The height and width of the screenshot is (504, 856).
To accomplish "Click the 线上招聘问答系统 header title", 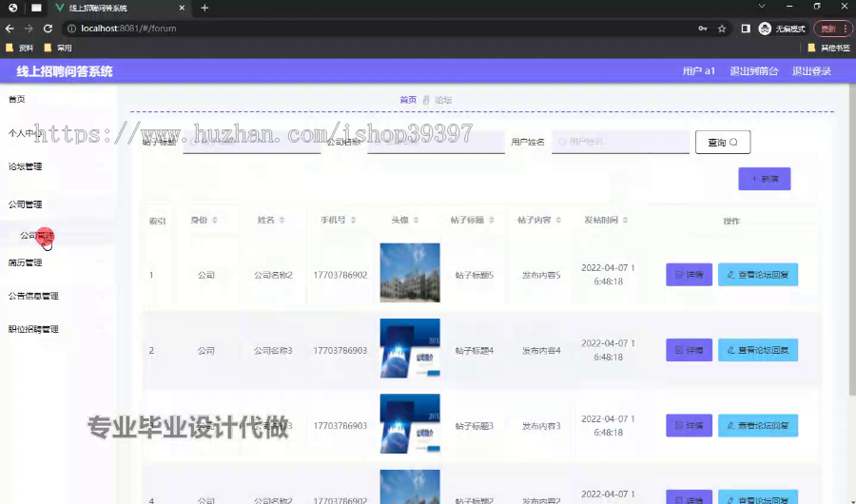I will pyautogui.click(x=65, y=71).
